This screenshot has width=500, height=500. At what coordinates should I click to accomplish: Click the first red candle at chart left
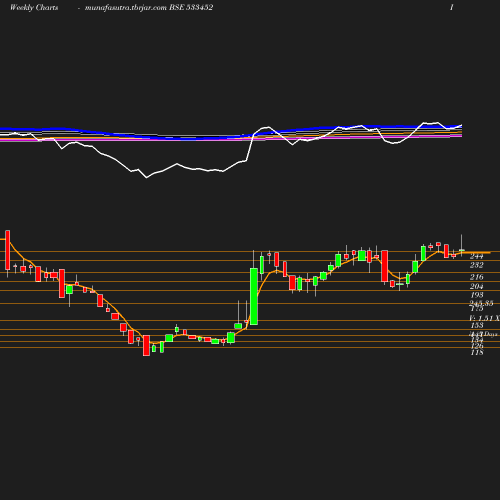tap(7, 250)
